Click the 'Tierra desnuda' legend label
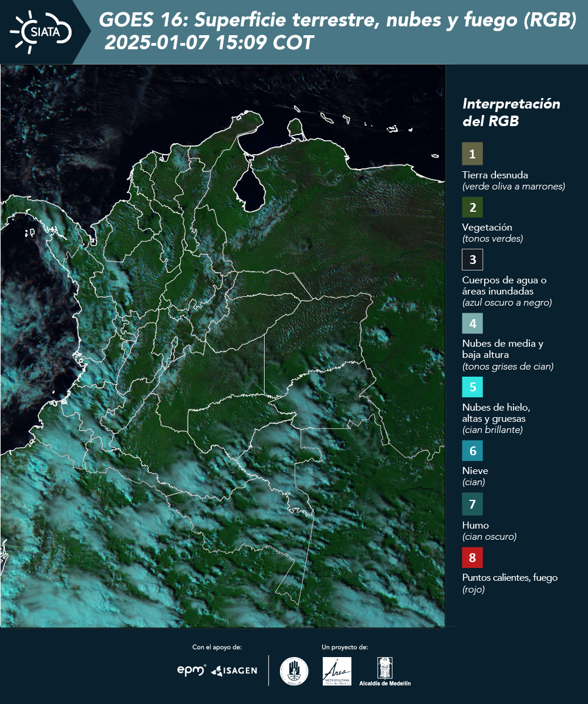This screenshot has width=588, height=704. pyautogui.click(x=495, y=175)
